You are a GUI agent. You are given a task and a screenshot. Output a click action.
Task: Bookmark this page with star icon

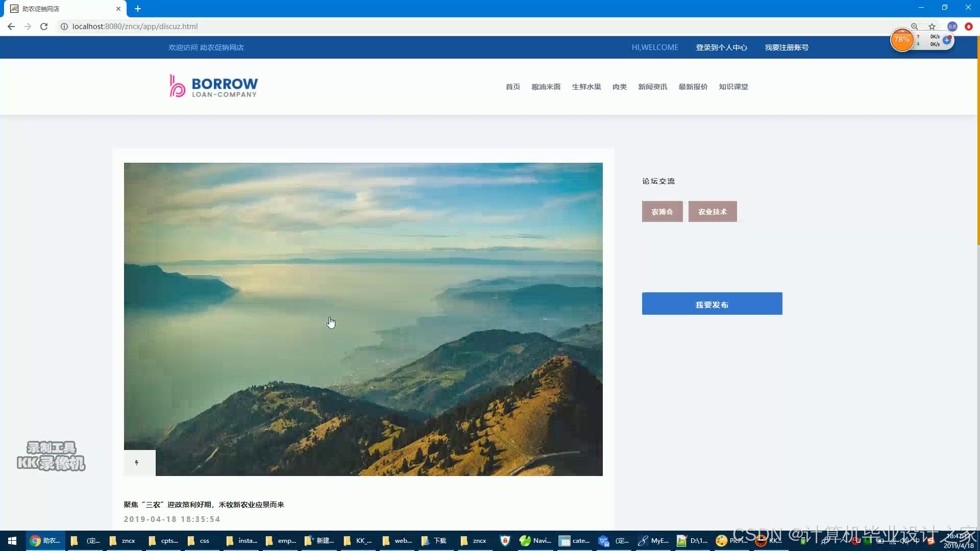[x=932, y=27]
